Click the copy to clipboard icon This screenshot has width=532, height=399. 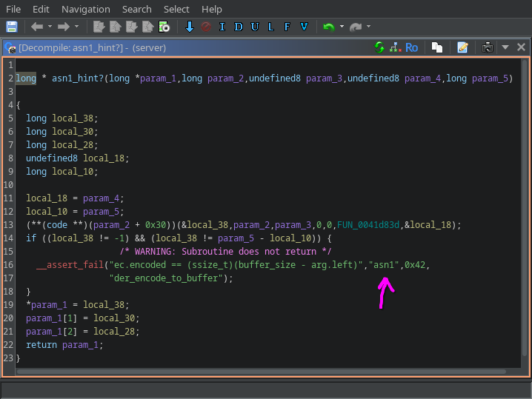[x=437, y=47]
